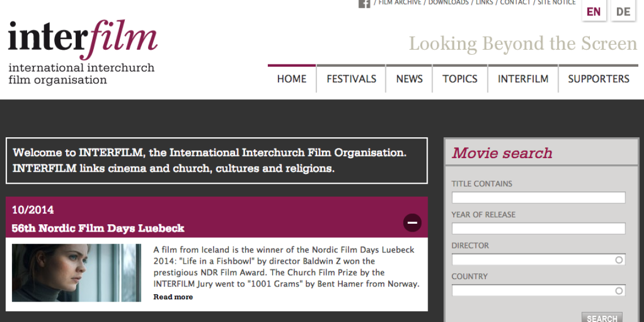Open the CONTACT link

(x=515, y=2)
